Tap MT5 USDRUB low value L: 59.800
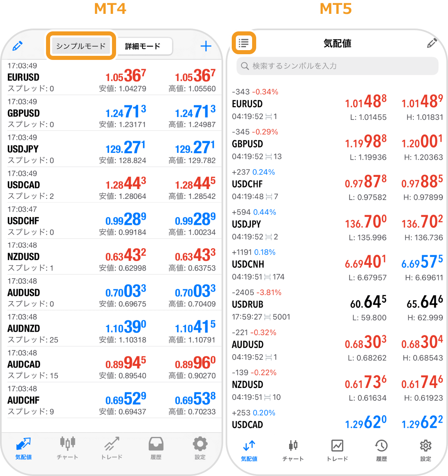This screenshot has width=448, height=476. (369, 317)
